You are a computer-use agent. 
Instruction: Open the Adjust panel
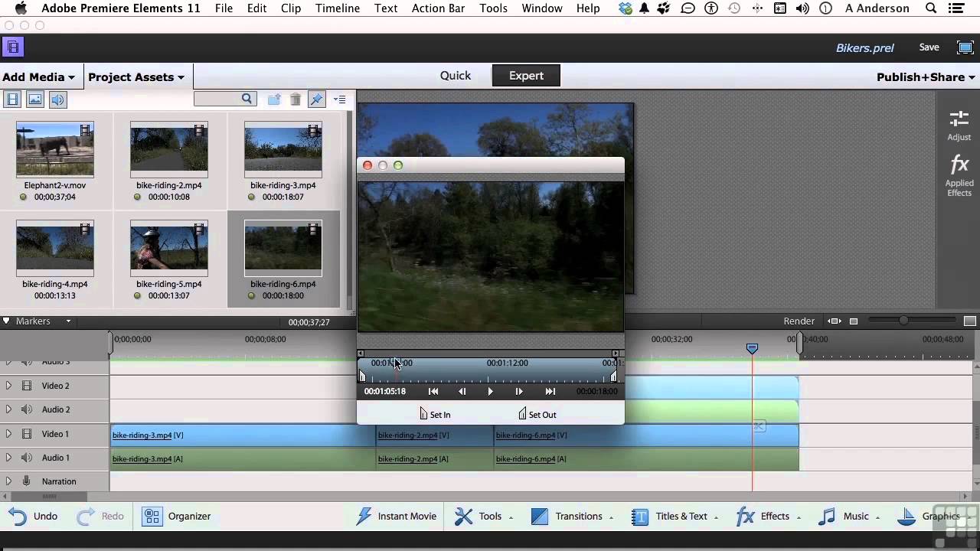pos(959,126)
